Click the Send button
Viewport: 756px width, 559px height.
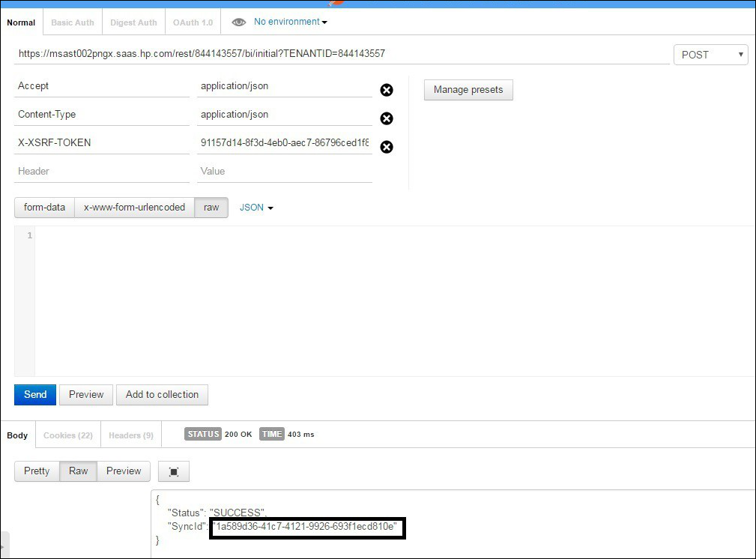click(35, 395)
